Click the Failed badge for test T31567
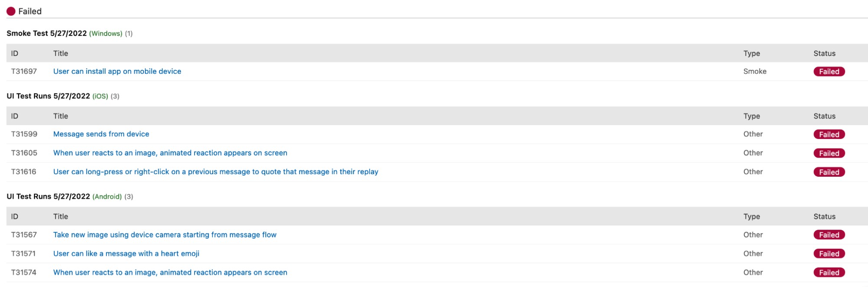Screen dimensions: 868x287 point(828,235)
